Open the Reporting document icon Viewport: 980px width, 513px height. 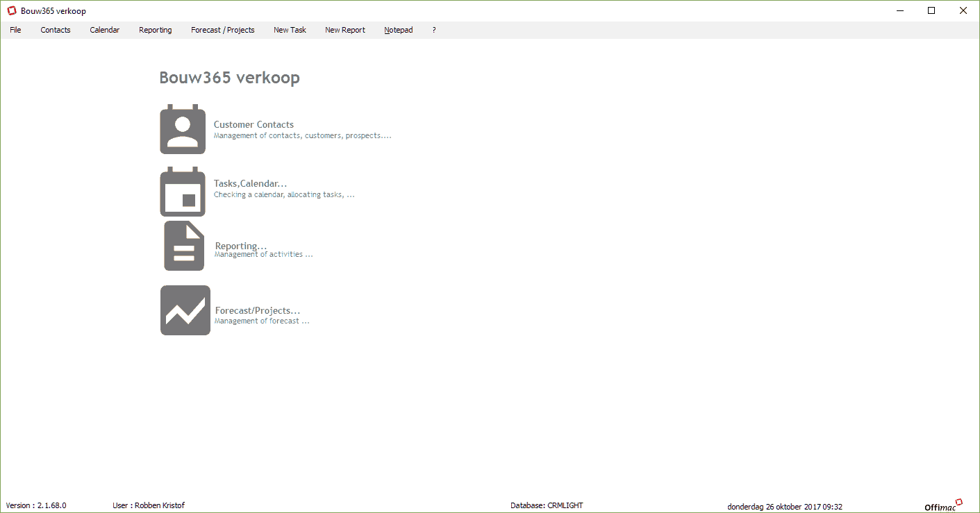point(184,246)
